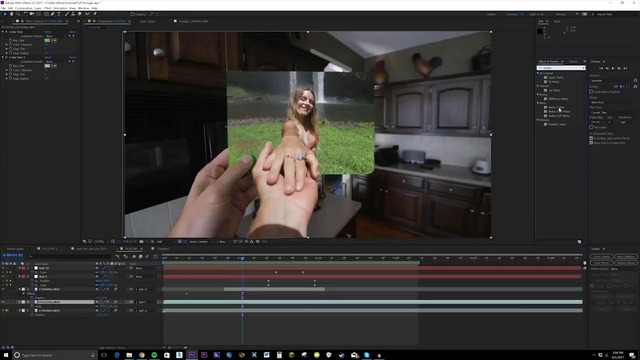
Task: Toggle motion blur switch in timeline header
Action: pyautogui.click(x=147, y=256)
